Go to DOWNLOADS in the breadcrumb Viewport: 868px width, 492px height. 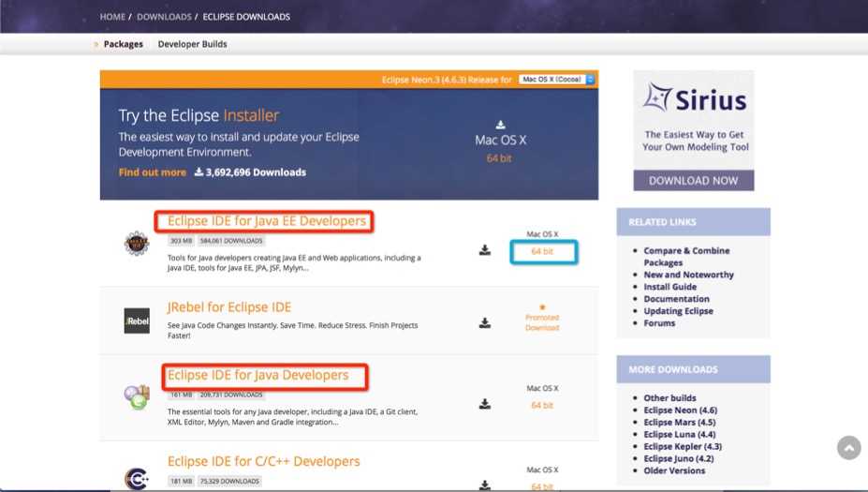pos(164,17)
